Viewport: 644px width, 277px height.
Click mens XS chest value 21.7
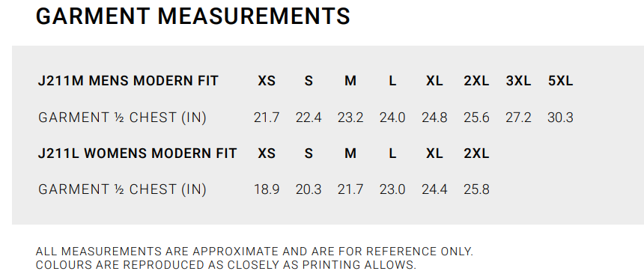pyautogui.click(x=267, y=118)
